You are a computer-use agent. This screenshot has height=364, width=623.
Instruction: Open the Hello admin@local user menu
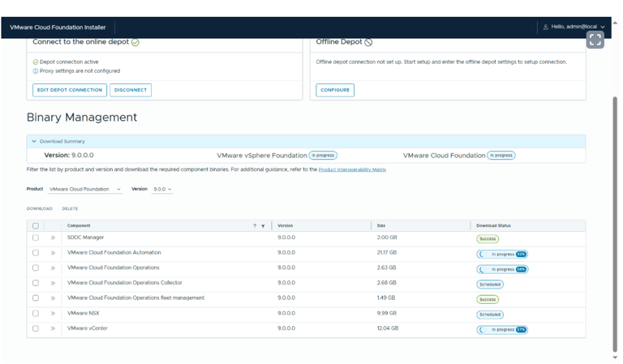tap(574, 27)
